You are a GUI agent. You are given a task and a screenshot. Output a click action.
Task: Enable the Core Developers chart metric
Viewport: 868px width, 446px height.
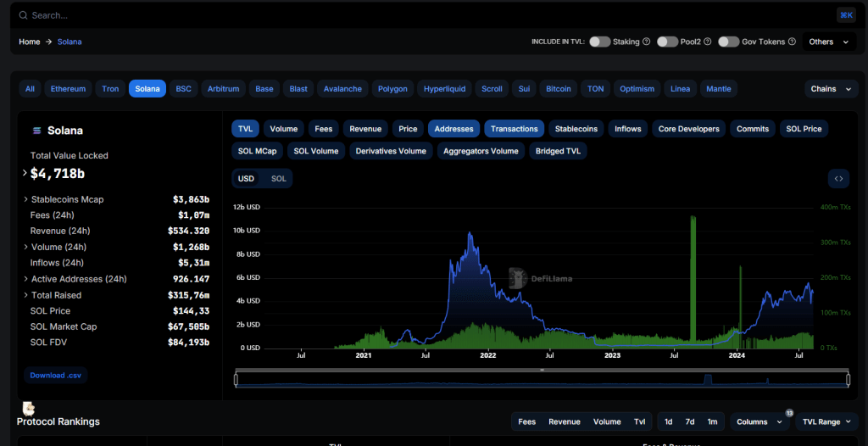[688, 129]
